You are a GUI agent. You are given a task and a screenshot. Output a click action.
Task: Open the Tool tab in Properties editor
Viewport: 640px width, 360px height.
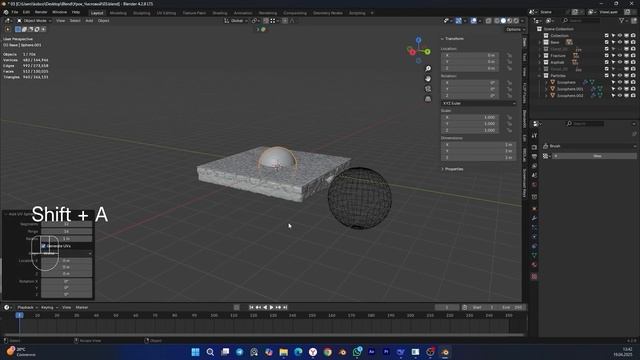(x=534, y=136)
